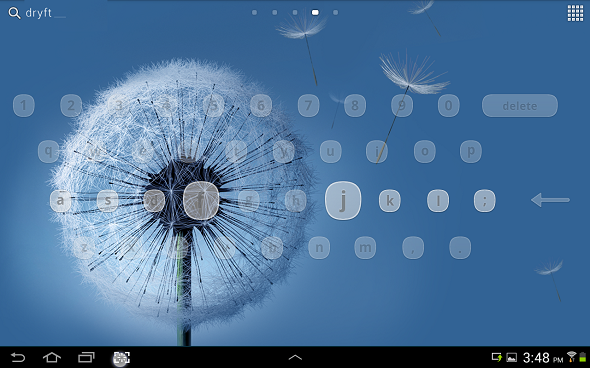Open the screen transfer notification icon
This screenshot has width=590, height=368.
point(497,357)
